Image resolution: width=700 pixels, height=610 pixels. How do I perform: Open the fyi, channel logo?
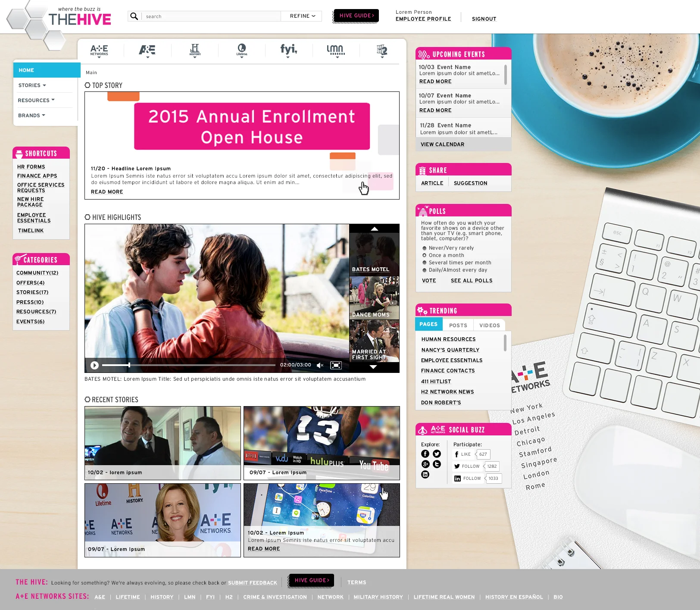tap(288, 50)
